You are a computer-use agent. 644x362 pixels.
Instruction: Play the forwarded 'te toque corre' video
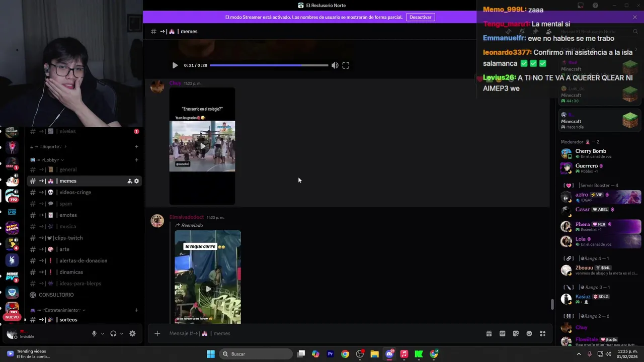(208, 289)
